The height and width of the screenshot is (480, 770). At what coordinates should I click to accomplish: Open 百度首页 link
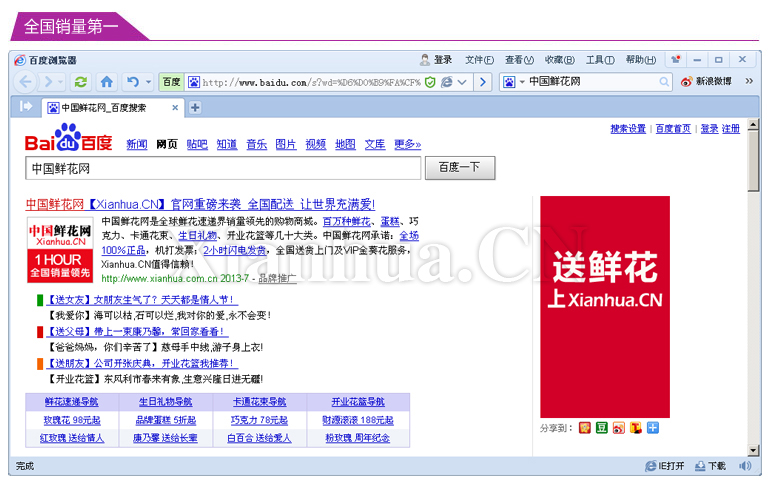(x=673, y=129)
